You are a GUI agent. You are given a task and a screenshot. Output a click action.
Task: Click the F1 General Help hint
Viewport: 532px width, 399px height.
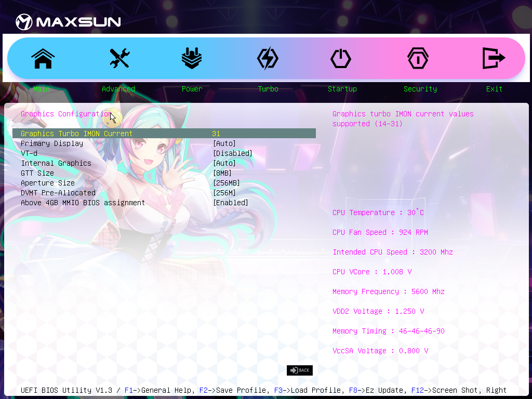click(159, 390)
